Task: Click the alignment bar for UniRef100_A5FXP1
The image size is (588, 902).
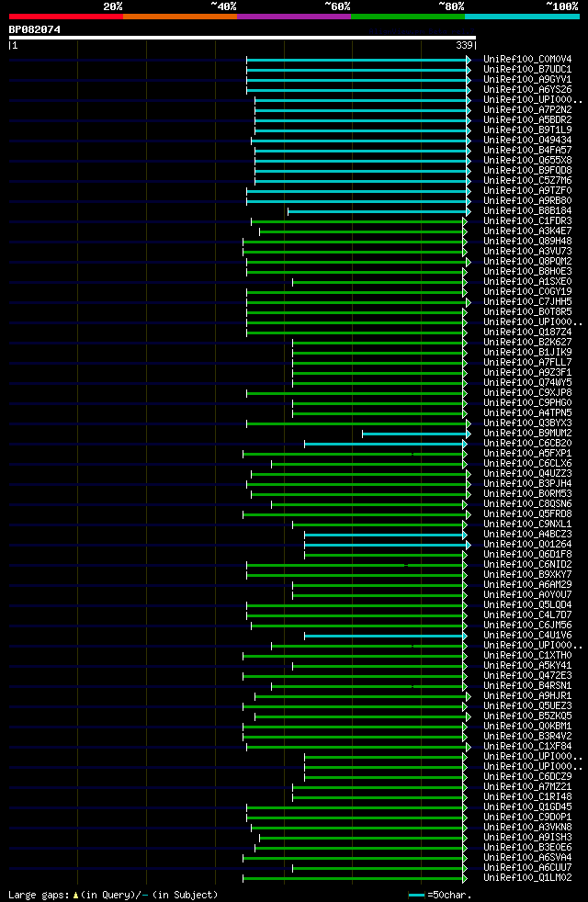Action: click(x=355, y=454)
